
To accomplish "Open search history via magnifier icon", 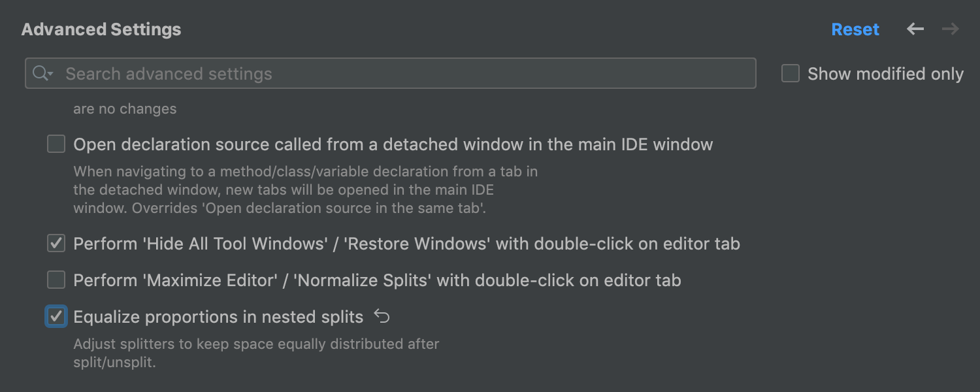I will [x=42, y=74].
